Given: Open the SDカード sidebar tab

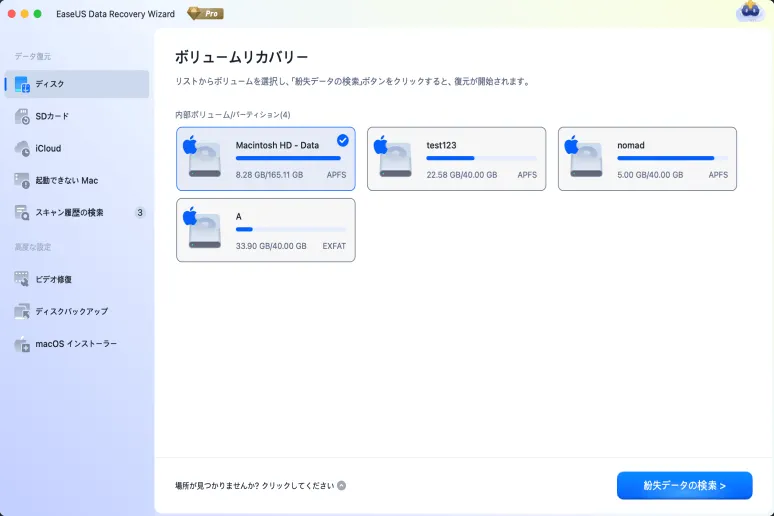Looking at the screenshot, I should (52, 117).
